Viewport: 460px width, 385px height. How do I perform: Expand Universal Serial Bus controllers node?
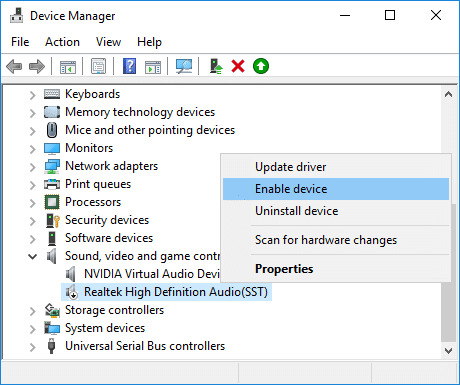coord(32,347)
